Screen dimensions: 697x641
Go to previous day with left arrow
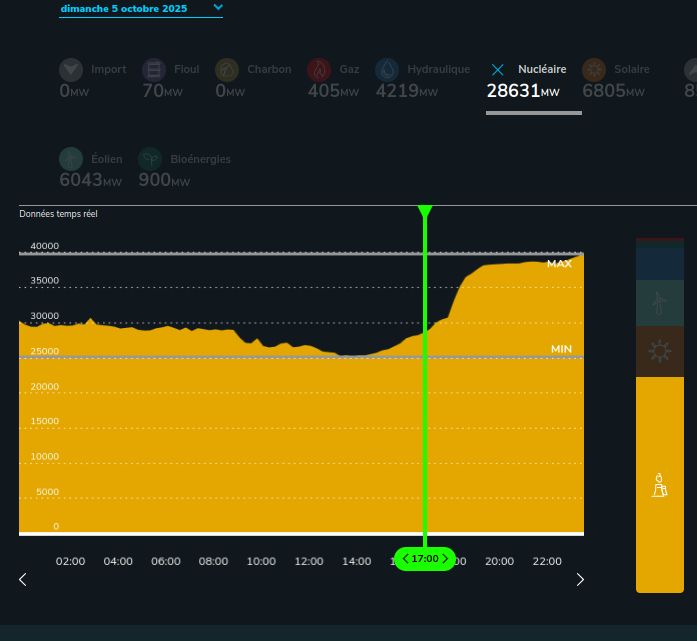(23, 580)
